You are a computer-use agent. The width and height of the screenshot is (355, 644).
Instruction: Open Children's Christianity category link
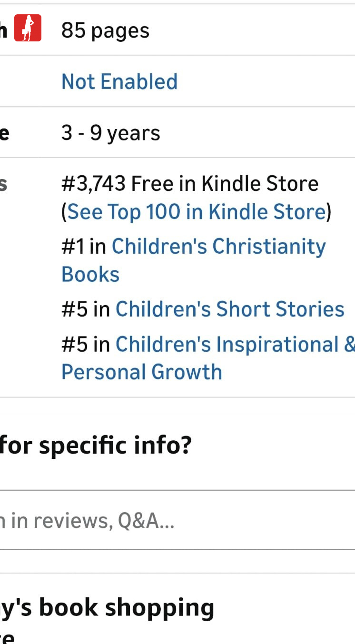pos(218,247)
